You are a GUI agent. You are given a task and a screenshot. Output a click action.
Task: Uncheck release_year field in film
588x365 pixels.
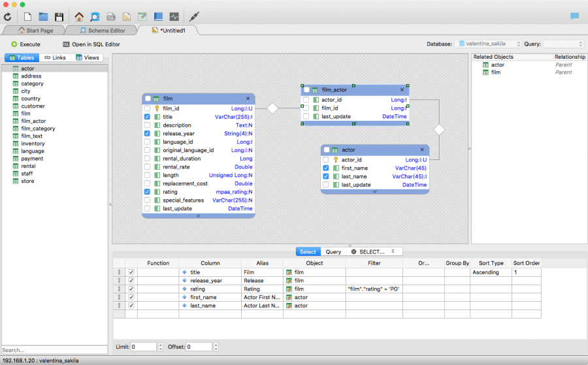click(x=147, y=133)
